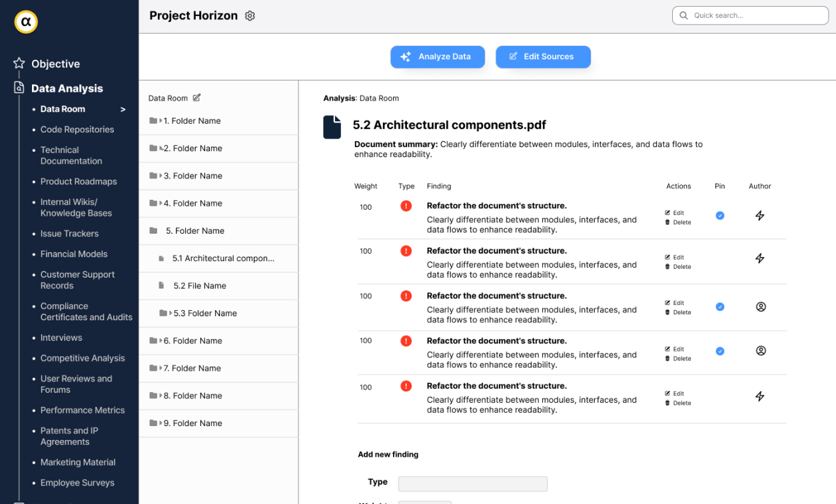
Task: Click the arrow beside Data Room in sidebar
Action: click(x=123, y=109)
